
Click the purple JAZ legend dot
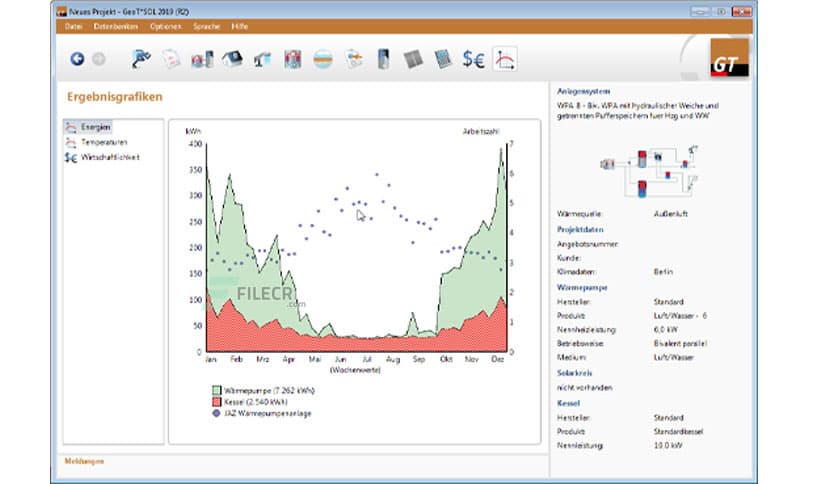point(216,413)
